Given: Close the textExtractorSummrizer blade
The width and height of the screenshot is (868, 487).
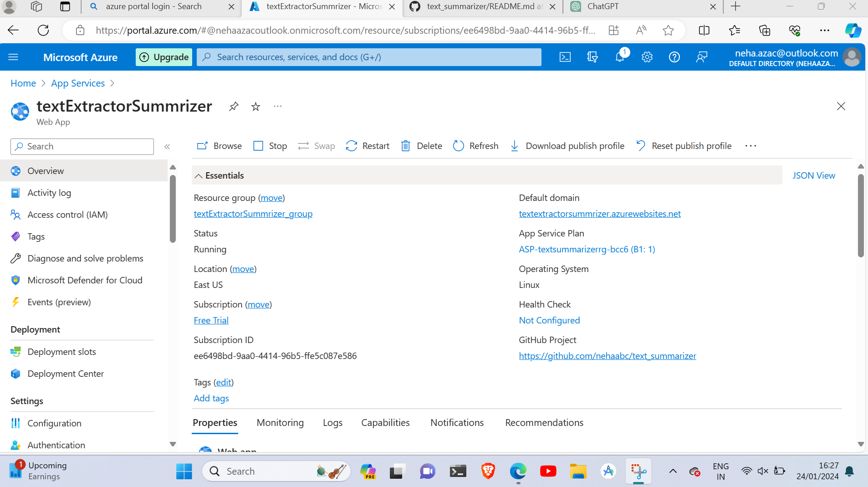Looking at the screenshot, I should pos(841,106).
